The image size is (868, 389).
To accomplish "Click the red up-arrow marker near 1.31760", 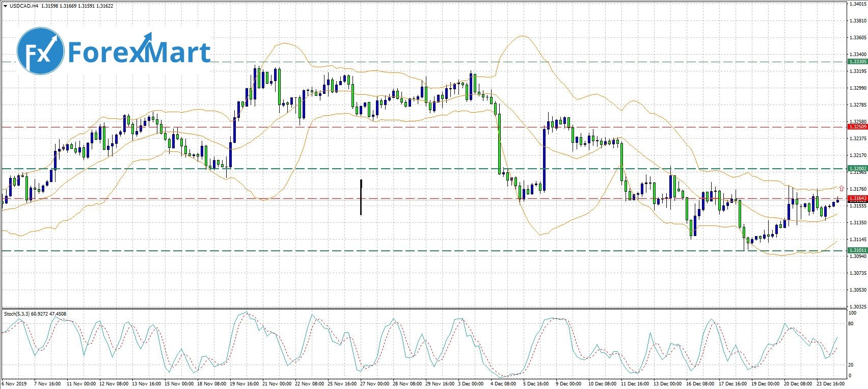I will pos(841,189).
